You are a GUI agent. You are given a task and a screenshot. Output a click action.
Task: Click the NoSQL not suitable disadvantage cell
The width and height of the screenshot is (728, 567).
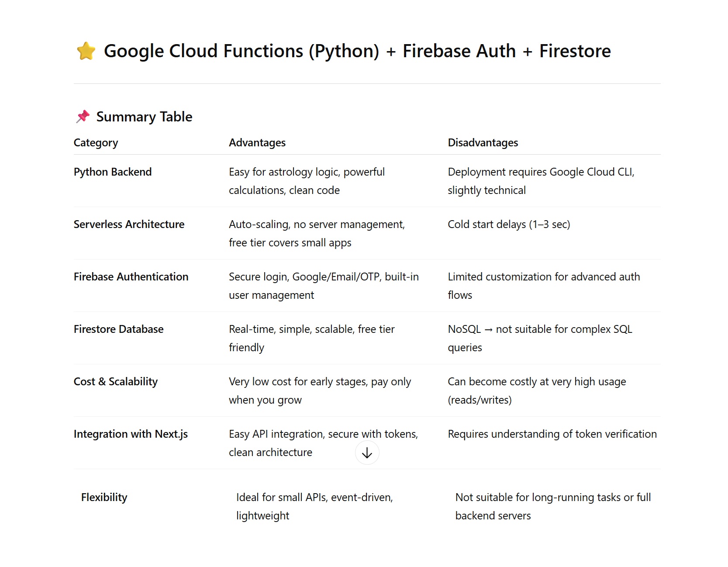pos(540,338)
